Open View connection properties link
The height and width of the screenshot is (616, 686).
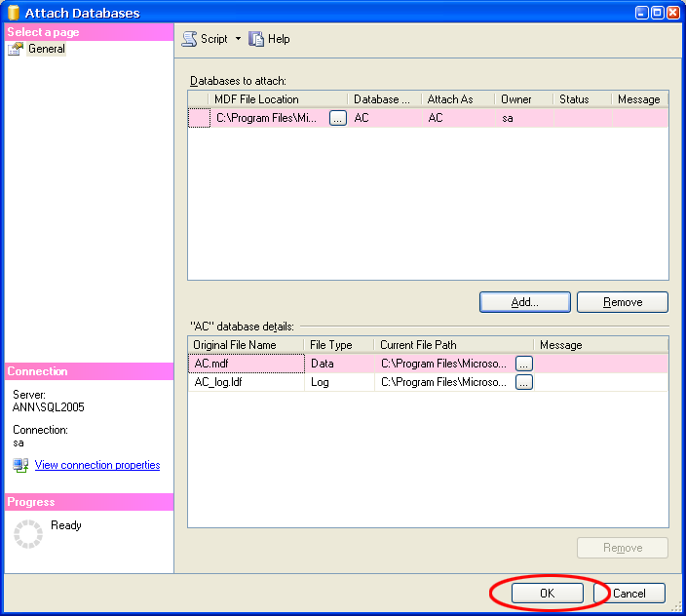[x=97, y=466]
